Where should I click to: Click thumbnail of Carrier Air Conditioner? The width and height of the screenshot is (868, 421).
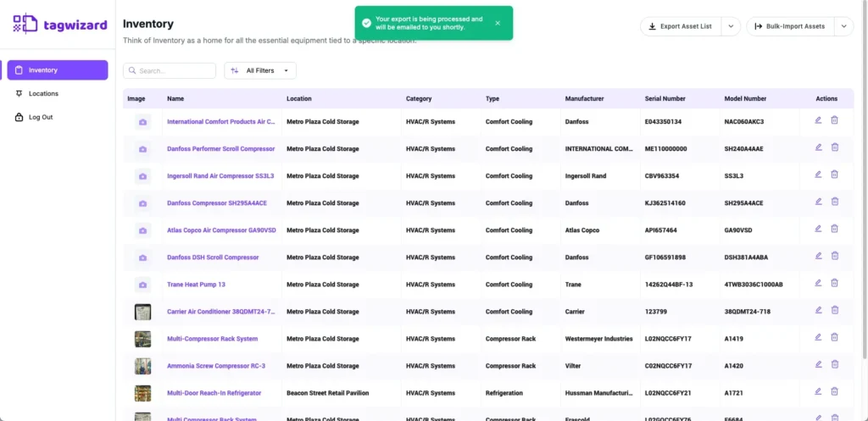pyautogui.click(x=142, y=312)
